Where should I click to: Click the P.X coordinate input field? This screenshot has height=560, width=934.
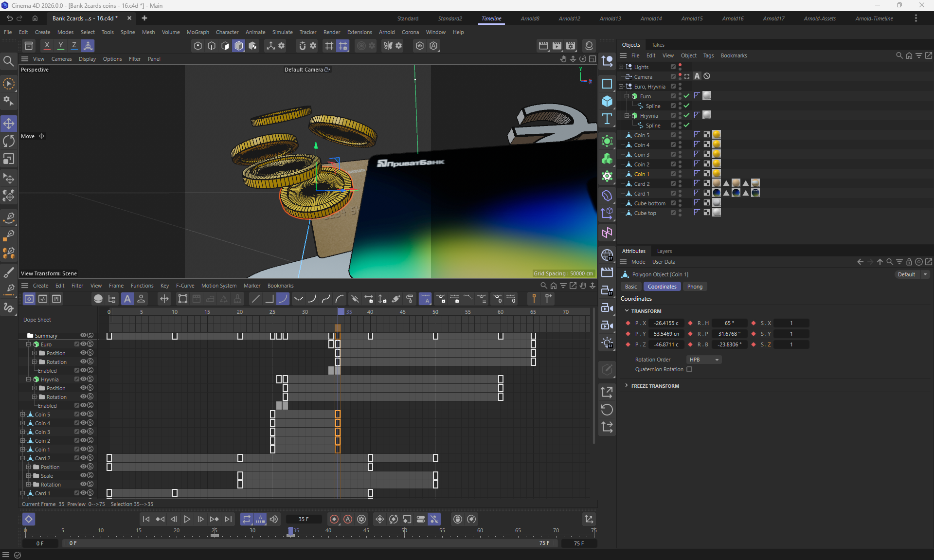point(666,323)
